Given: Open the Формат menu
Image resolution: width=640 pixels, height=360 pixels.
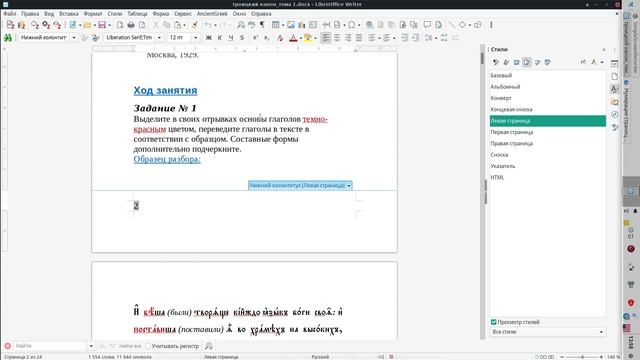Looking at the screenshot, I should point(93,13).
